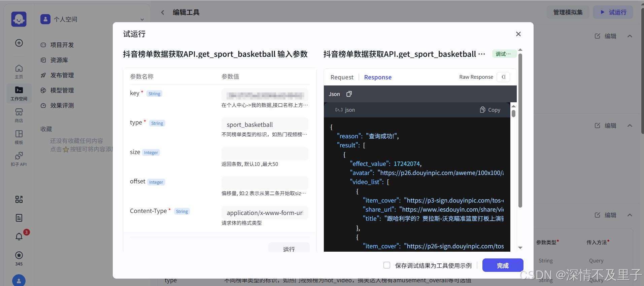This screenshot has width=644, height=286.
Task: Click the 调试 status tag
Action: [x=504, y=54]
